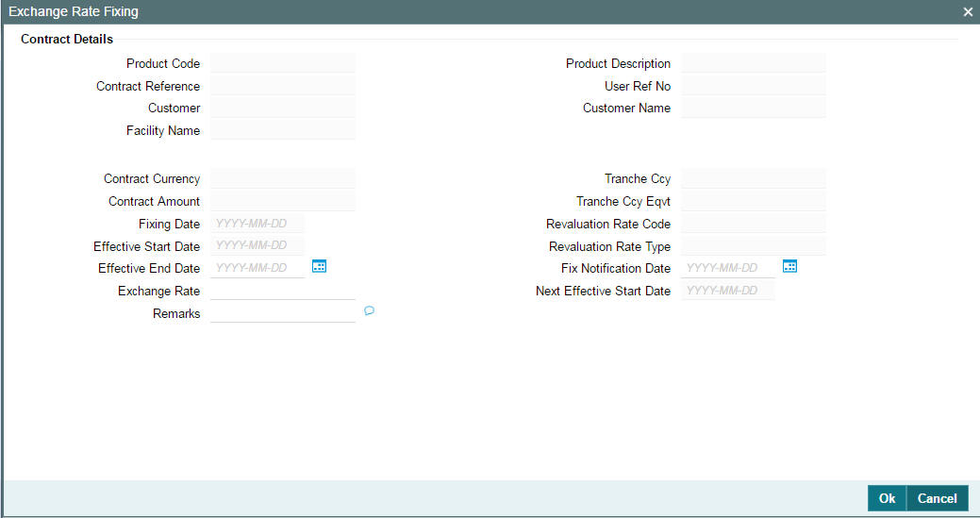Focus the Effective Start Date field

[x=257, y=245]
